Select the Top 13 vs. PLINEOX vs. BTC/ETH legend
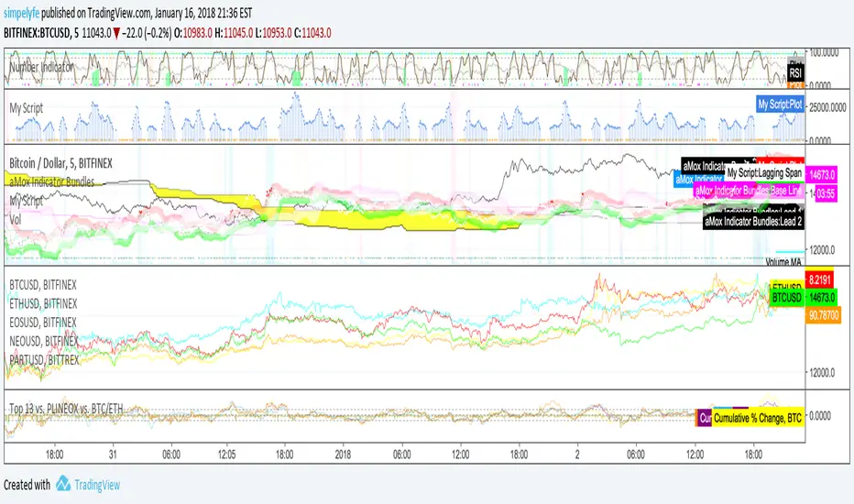The height and width of the screenshot is (504, 854). [66, 409]
